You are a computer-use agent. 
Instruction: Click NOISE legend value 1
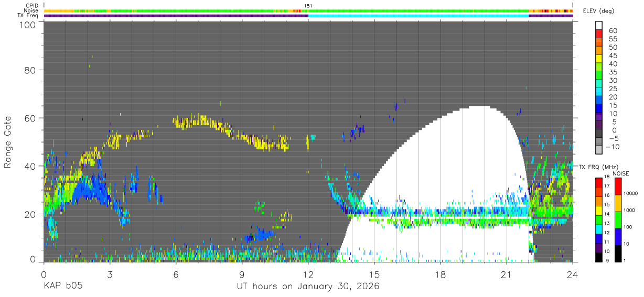[x=626, y=260]
